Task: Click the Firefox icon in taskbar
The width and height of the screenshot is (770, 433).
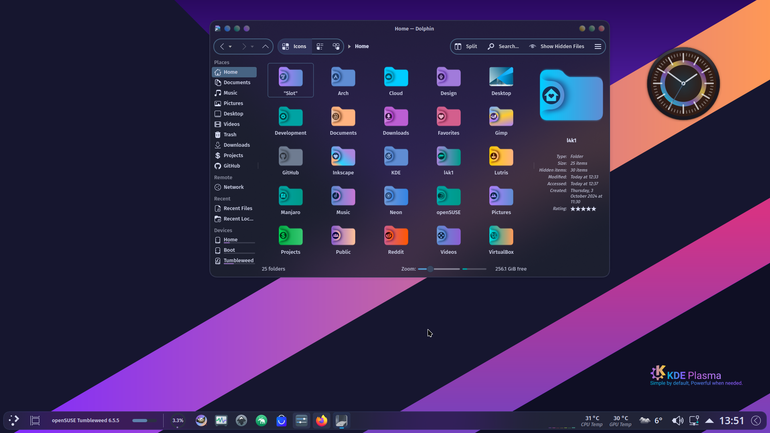Action: click(x=322, y=421)
